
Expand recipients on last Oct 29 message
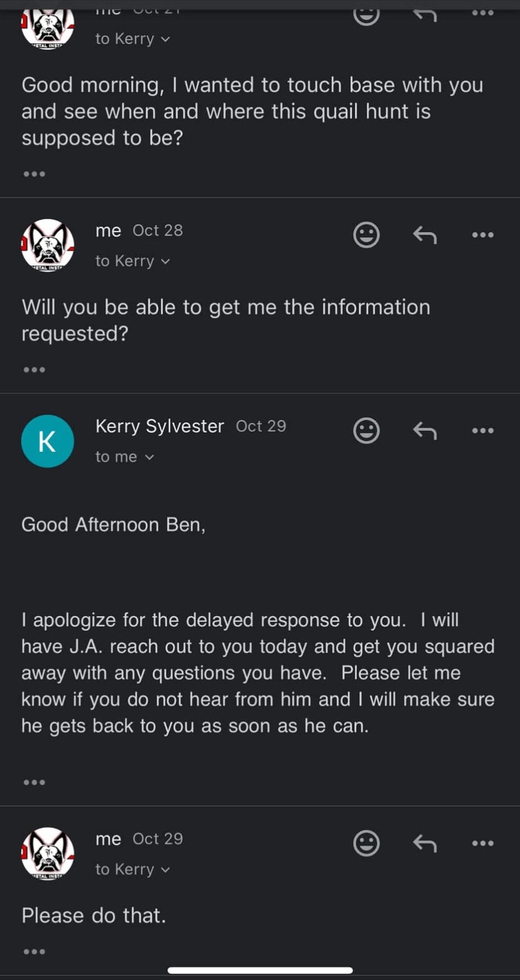(133, 869)
